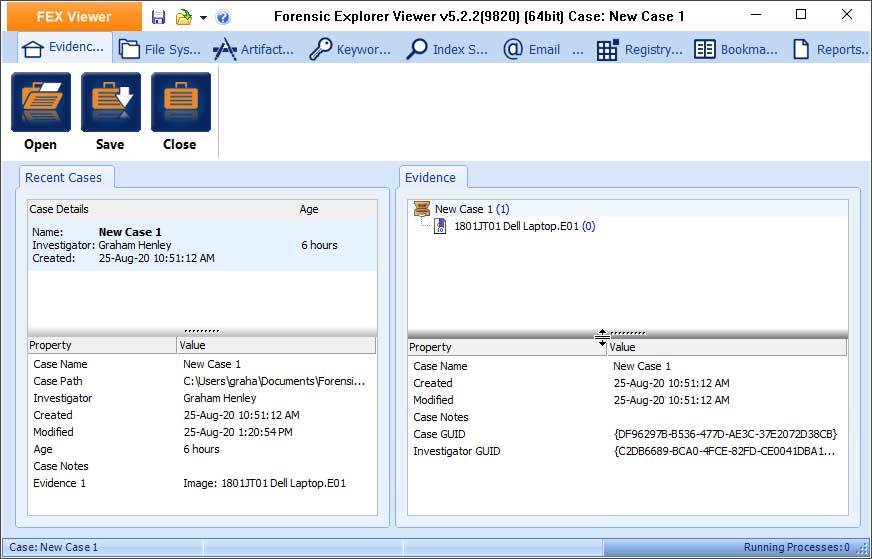The height and width of the screenshot is (559, 872).
Task: Click the Close case icon
Action: tap(180, 103)
